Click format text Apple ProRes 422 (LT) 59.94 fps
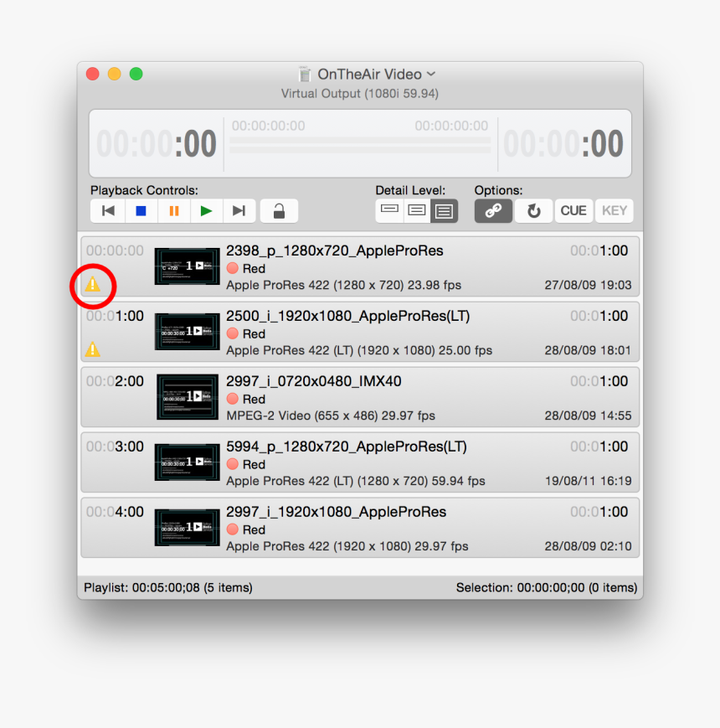The height and width of the screenshot is (728, 720). coord(355,481)
